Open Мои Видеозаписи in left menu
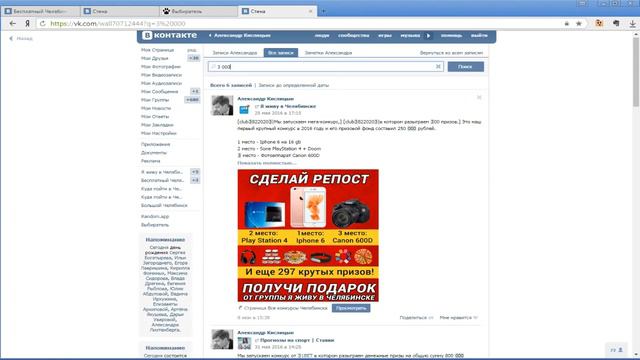The image size is (640, 360). coord(162,75)
